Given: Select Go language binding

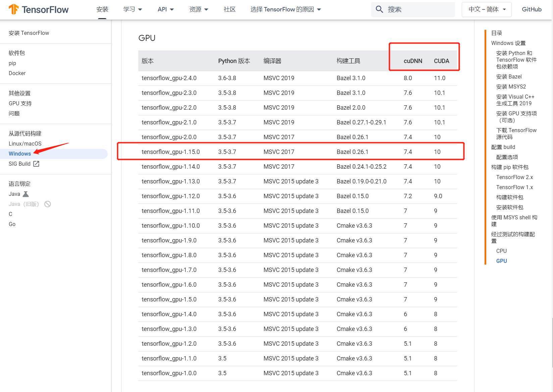Looking at the screenshot, I should pos(12,224).
